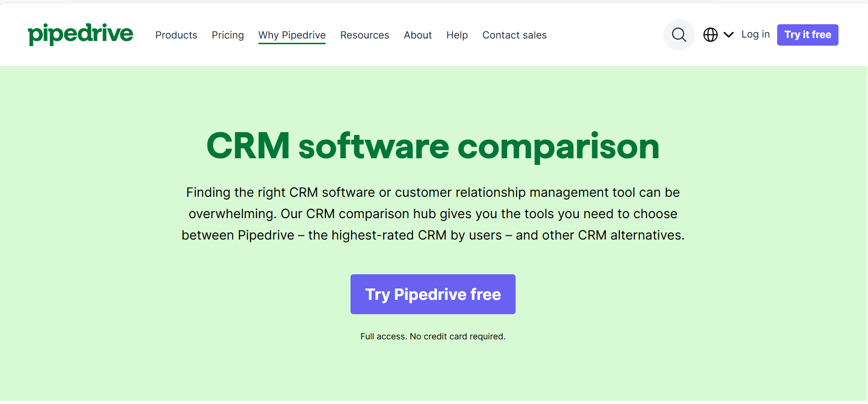The width and height of the screenshot is (868, 404).
Task: Click the 'No credit card required' note
Action: pyautogui.click(x=433, y=337)
